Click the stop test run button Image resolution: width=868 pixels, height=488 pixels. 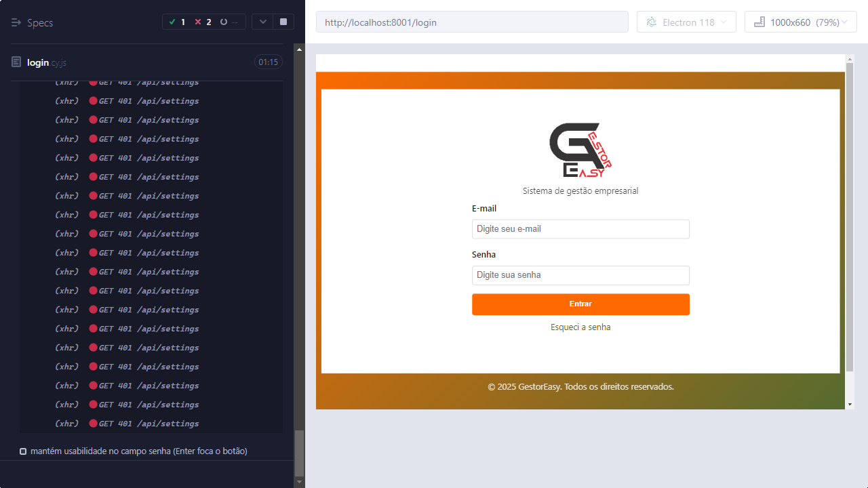pyautogui.click(x=283, y=22)
